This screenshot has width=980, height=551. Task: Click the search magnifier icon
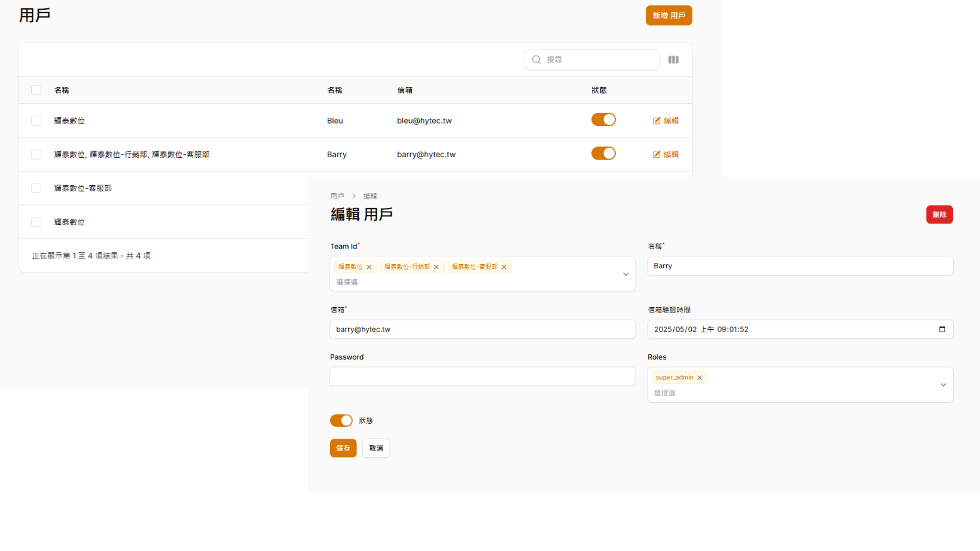point(536,60)
